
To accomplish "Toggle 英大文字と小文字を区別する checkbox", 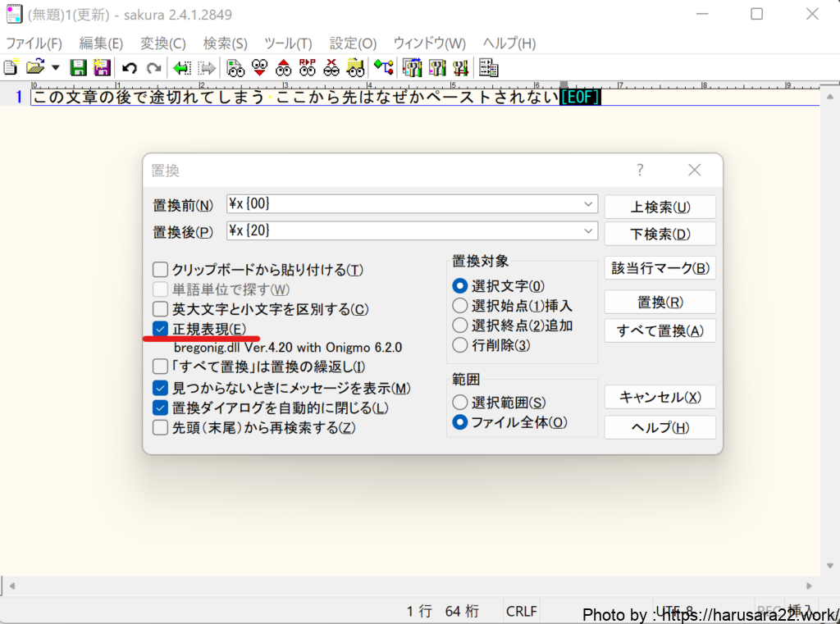I will [x=161, y=309].
